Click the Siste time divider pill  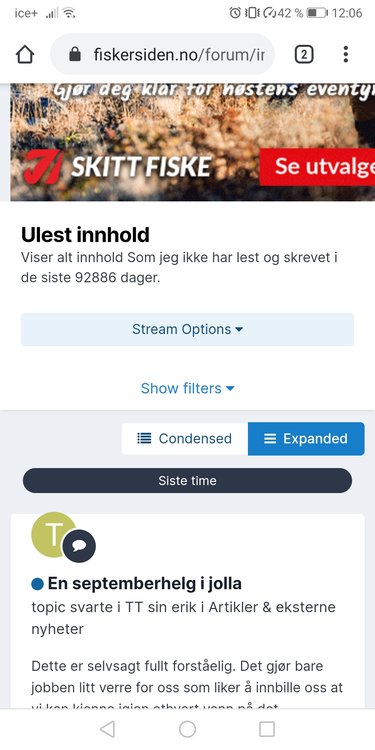[188, 481]
